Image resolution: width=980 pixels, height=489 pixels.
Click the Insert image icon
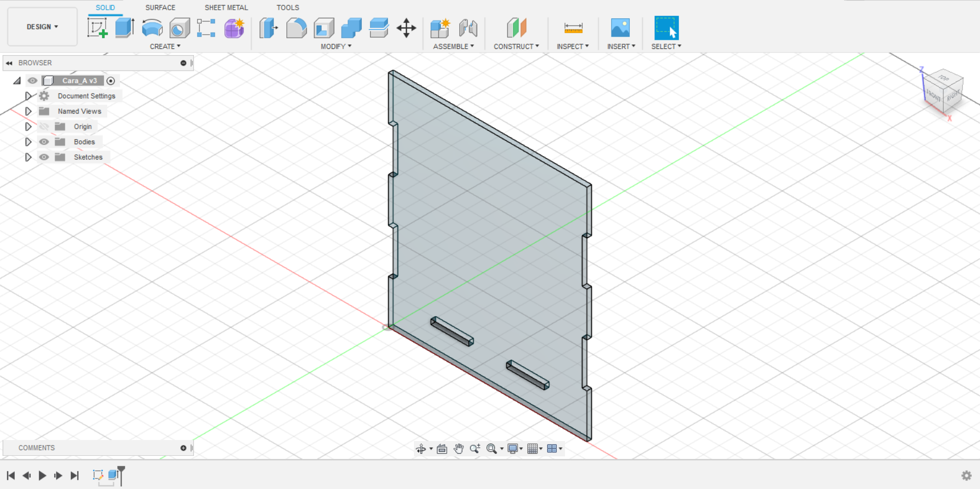(x=620, y=28)
